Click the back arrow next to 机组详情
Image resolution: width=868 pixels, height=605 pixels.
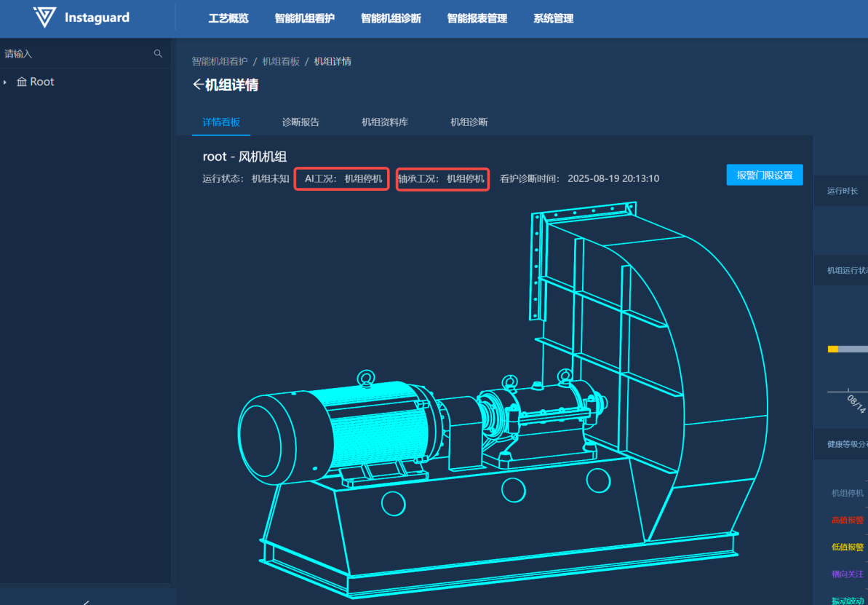pyautogui.click(x=197, y=85)
